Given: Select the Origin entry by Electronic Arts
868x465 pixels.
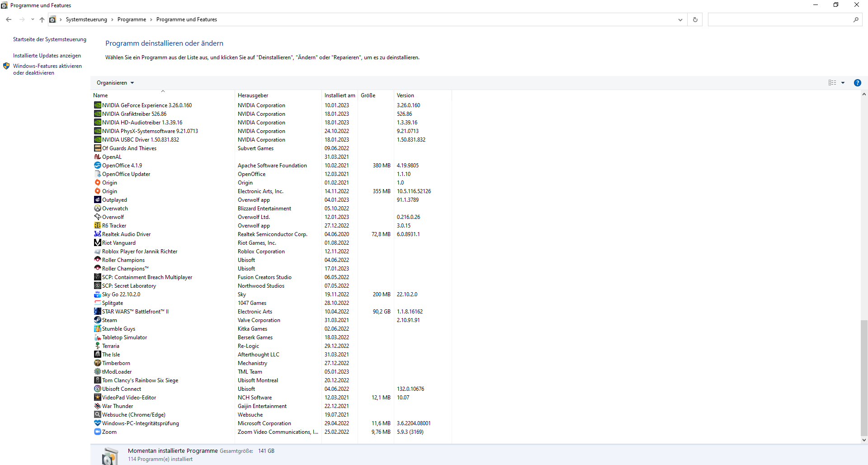Looking at the screenshot, I should 272,191.
